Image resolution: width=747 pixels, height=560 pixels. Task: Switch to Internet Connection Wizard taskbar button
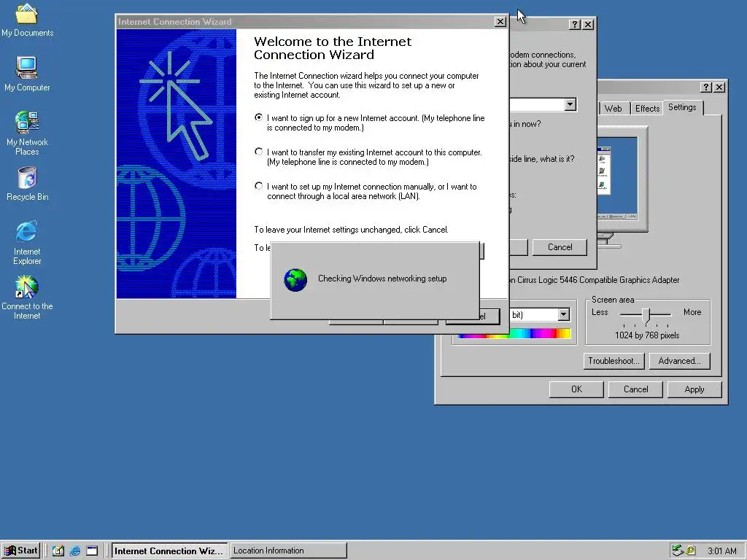point(169,551)
